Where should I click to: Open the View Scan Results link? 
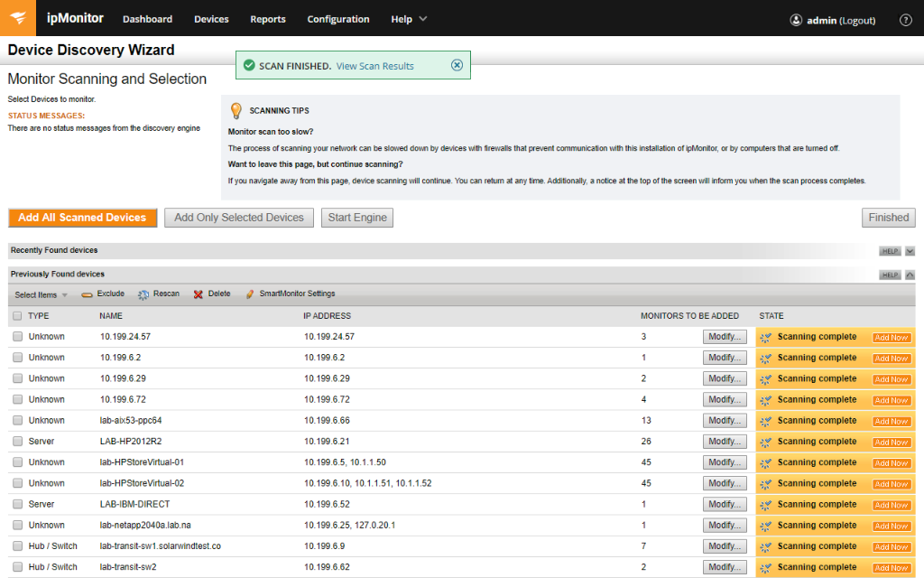pos(374,66)
